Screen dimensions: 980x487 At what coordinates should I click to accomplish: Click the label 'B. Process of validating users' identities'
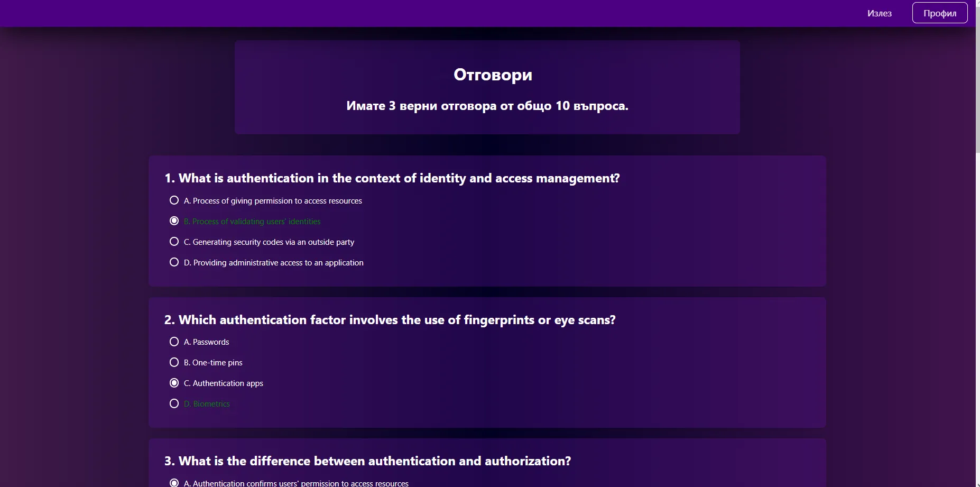coord(252,222)
